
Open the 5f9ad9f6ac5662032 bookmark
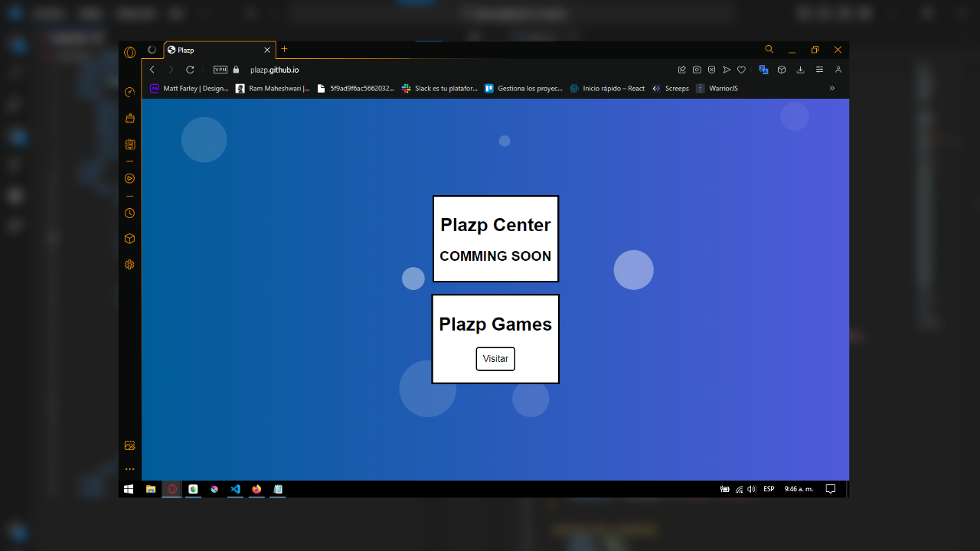356,88
